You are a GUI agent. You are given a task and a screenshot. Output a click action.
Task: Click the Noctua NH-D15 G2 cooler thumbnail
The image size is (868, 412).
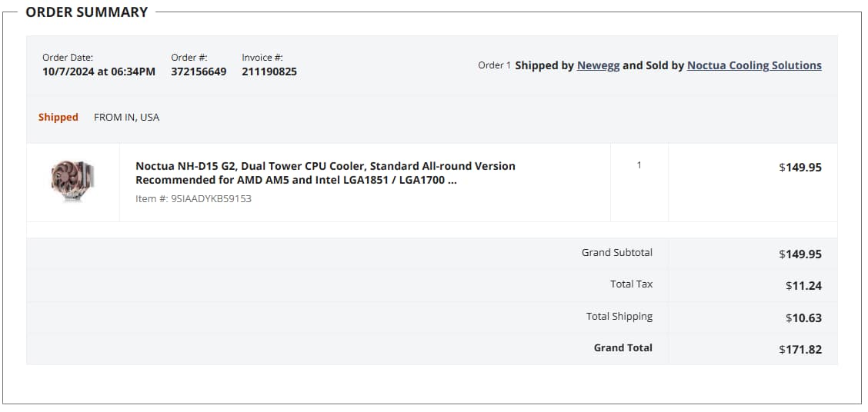click(x=72, y=181)
